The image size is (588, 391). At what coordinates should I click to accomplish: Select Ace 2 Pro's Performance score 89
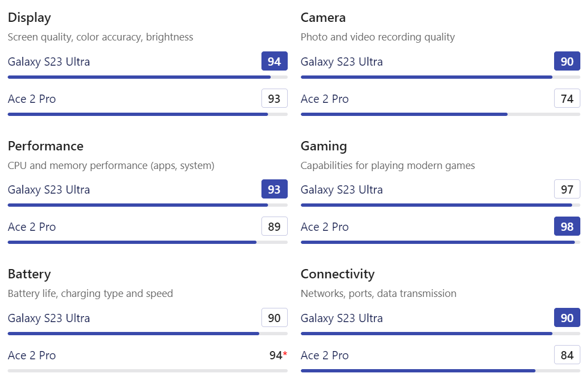(274, 227)
